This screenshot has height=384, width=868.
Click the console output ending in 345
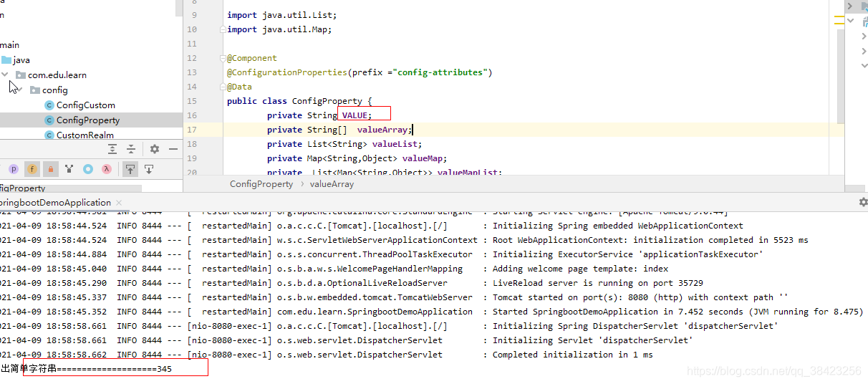pos(86,369)
